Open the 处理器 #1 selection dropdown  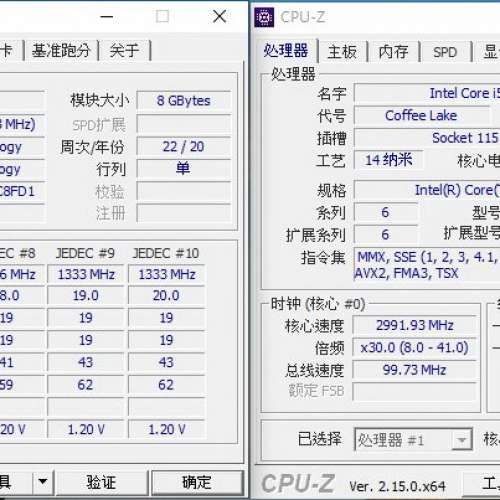(413, 440)
